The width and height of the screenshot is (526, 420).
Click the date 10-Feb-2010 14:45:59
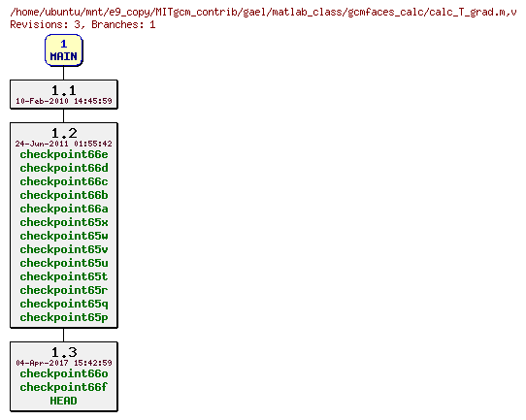(64, 101)
